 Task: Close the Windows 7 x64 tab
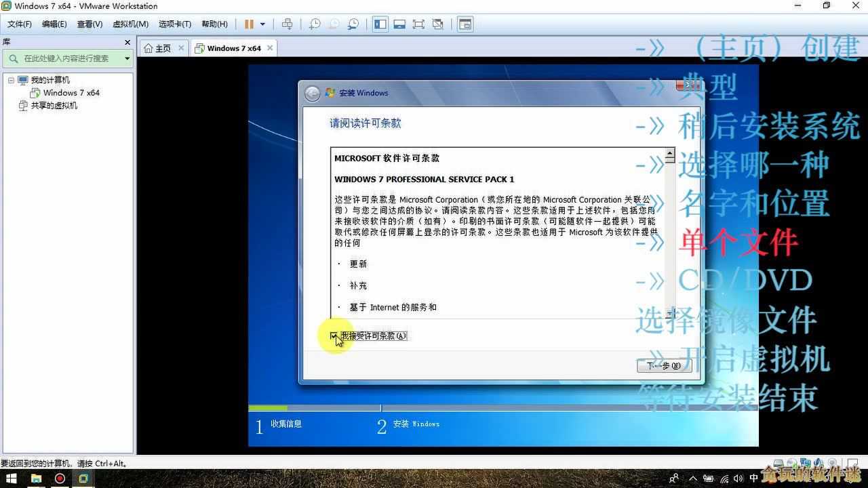270,48
